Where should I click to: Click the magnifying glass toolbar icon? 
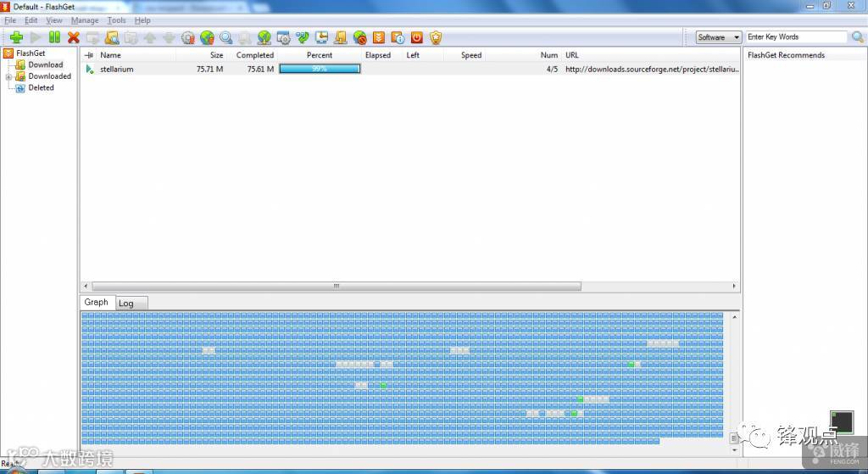click(225, 37)
